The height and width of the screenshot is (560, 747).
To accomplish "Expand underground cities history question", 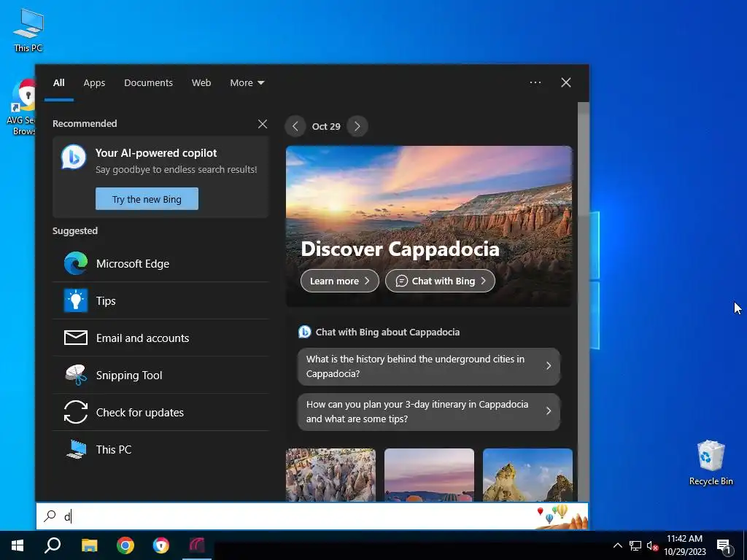I will tap(429, 366).
